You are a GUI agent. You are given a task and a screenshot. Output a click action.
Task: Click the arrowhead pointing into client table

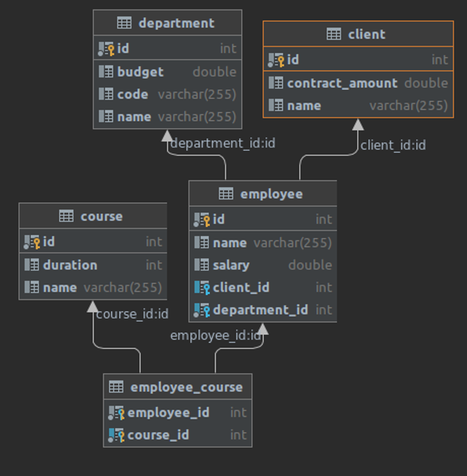[358, 124]
